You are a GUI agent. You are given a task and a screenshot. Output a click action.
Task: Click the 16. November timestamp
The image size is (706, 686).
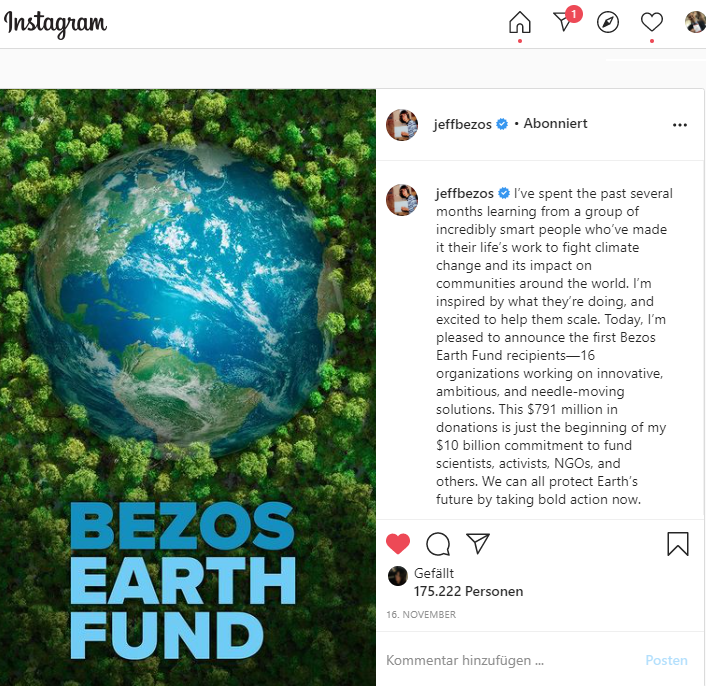421,614
